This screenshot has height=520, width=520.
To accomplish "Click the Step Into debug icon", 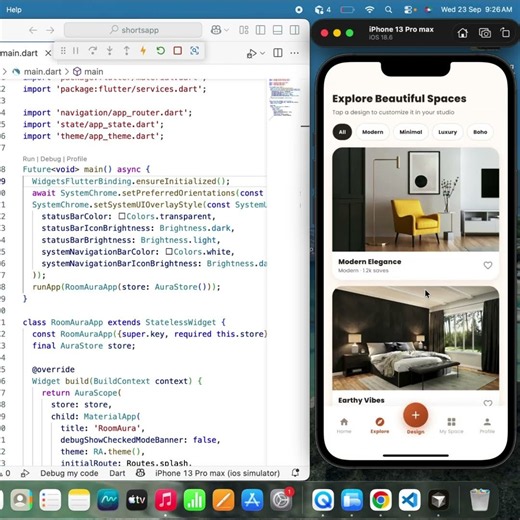I will click(x=110, y=51).
